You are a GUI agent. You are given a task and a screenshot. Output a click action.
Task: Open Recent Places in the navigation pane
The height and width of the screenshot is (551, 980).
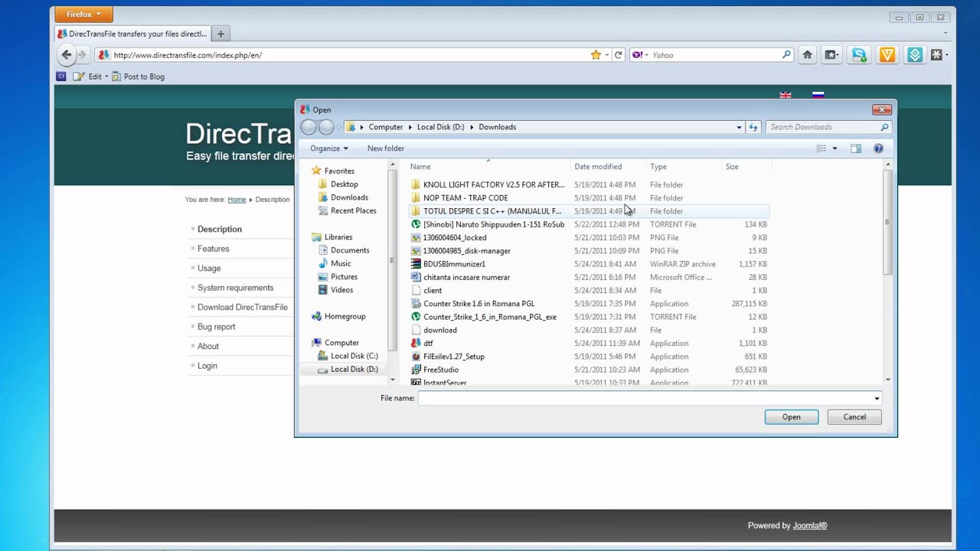point(353,210)
